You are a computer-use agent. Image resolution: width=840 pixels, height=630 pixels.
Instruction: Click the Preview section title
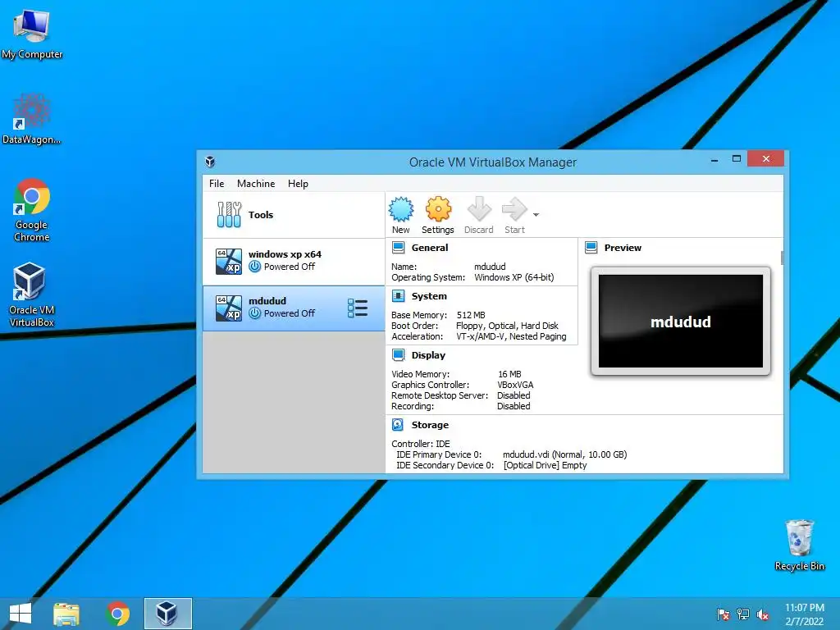[623, 248]
